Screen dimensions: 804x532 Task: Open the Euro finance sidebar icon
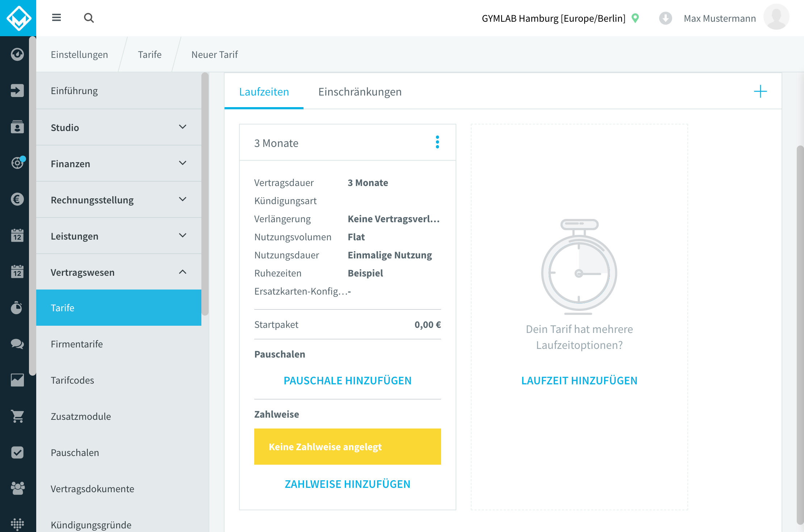coord(17,199)
